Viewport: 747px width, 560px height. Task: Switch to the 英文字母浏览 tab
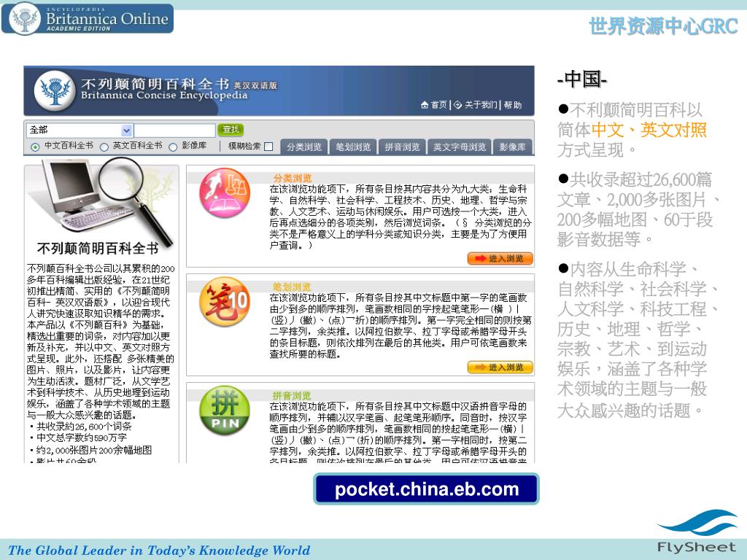pos(460,147)
